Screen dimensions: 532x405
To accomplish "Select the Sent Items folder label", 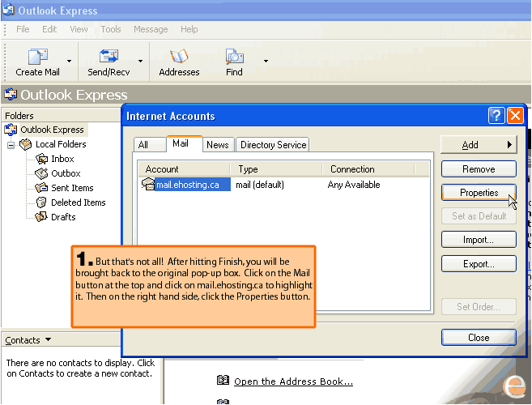I will click(72, 188).
